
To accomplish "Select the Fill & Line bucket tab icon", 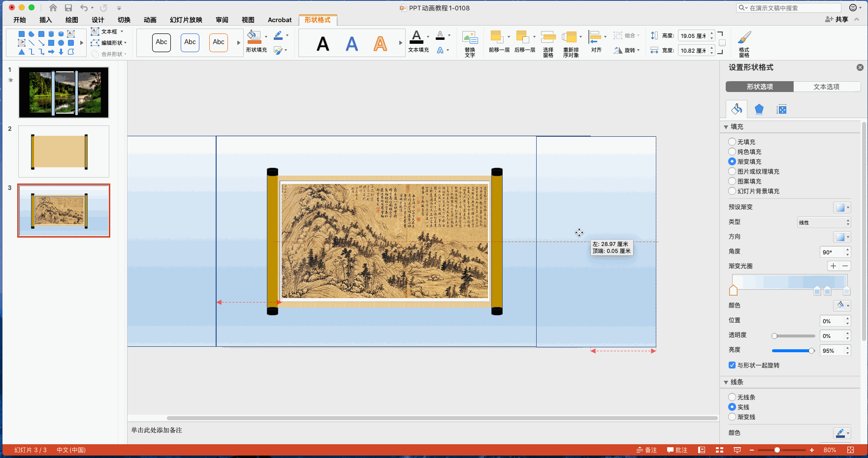I will tap(737, 109).
